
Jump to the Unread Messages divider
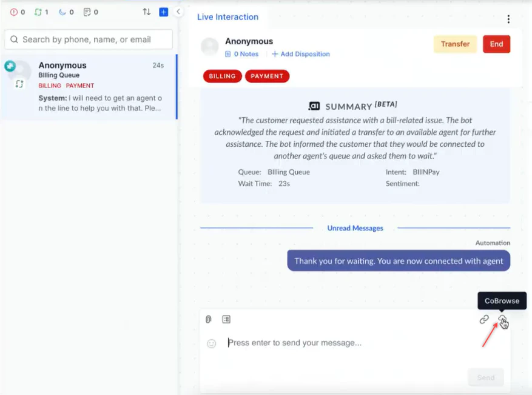pyautogui.click(x=355, y=228)
